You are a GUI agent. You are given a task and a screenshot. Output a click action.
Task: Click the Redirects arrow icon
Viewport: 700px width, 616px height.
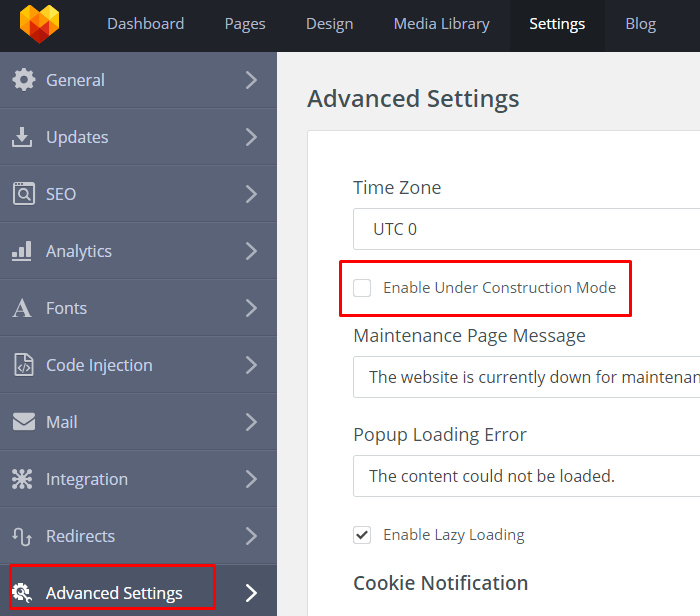(22, 536)
